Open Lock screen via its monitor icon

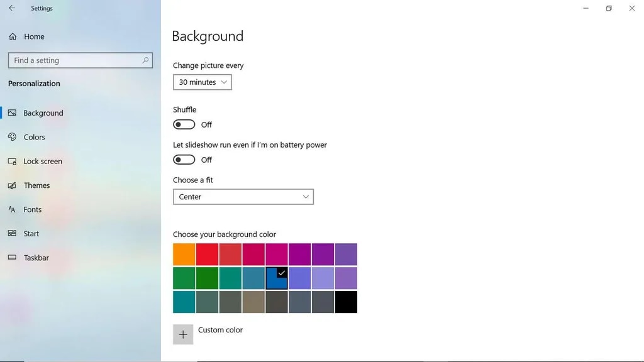click(12, 162)
